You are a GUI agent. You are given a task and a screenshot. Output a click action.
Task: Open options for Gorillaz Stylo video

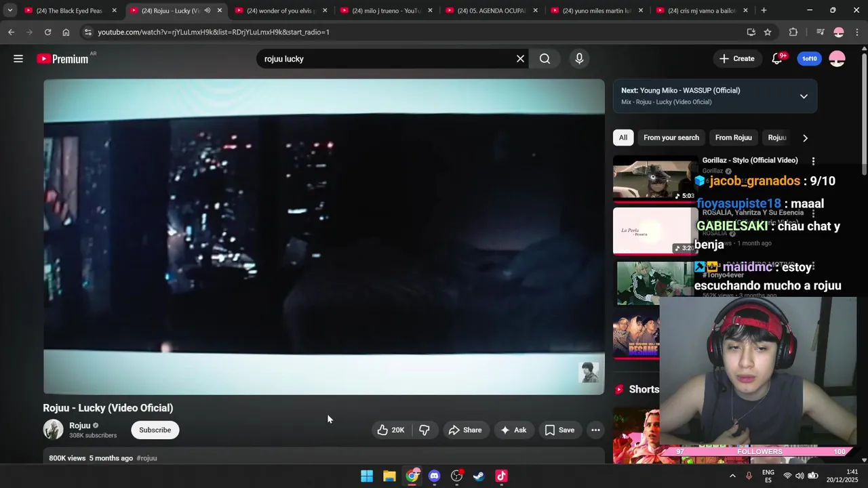[x=813, y=161]
